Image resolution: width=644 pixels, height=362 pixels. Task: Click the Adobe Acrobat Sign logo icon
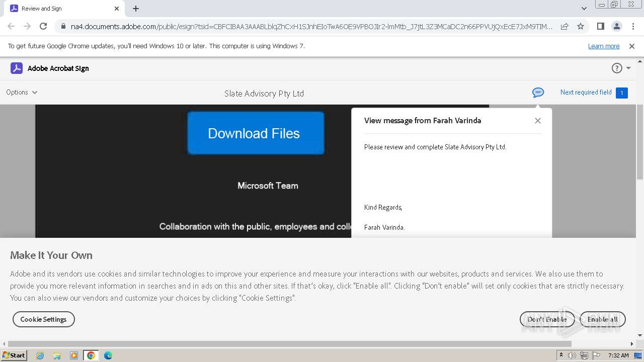pos(17,68)
